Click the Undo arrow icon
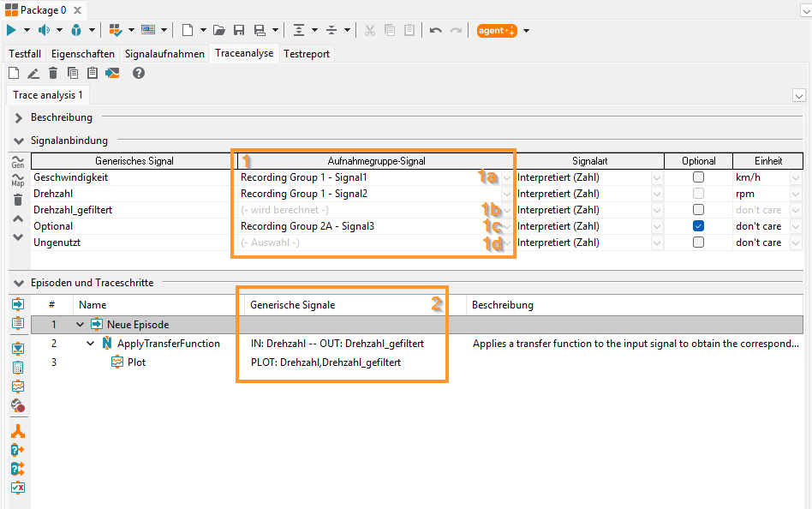Viewport: 812px width, 509px height. click(x=435, y=30)
